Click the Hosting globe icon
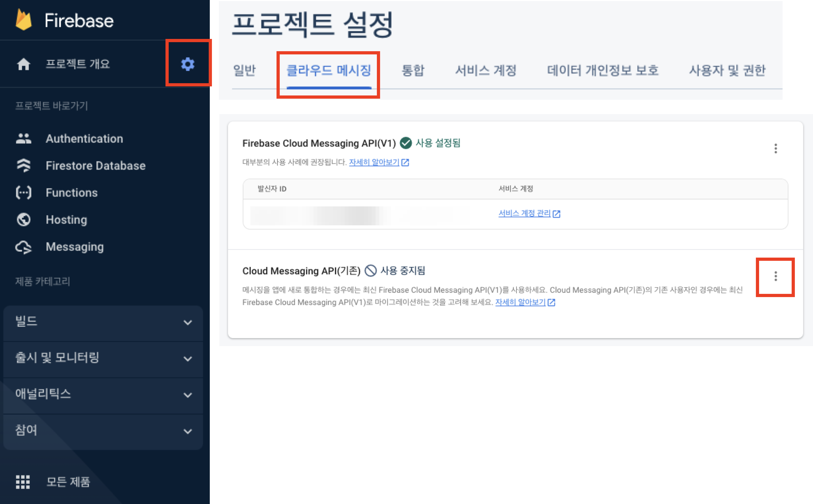Image resolution: width=813 pixels, height=504 pixels. point(24,220)
